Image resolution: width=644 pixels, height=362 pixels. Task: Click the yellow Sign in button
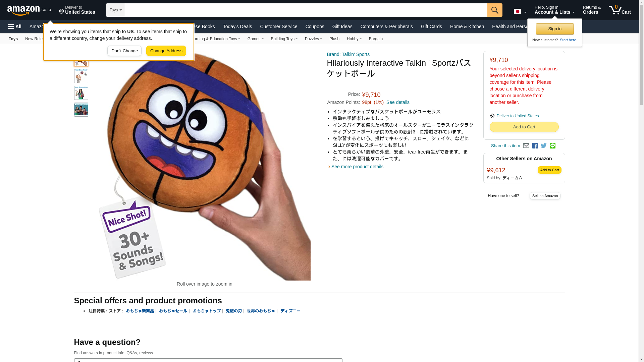(555, 29)
